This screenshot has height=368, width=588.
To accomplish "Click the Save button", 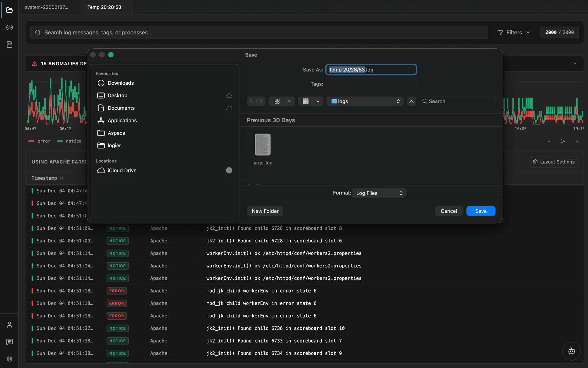I will coord(481,211).
